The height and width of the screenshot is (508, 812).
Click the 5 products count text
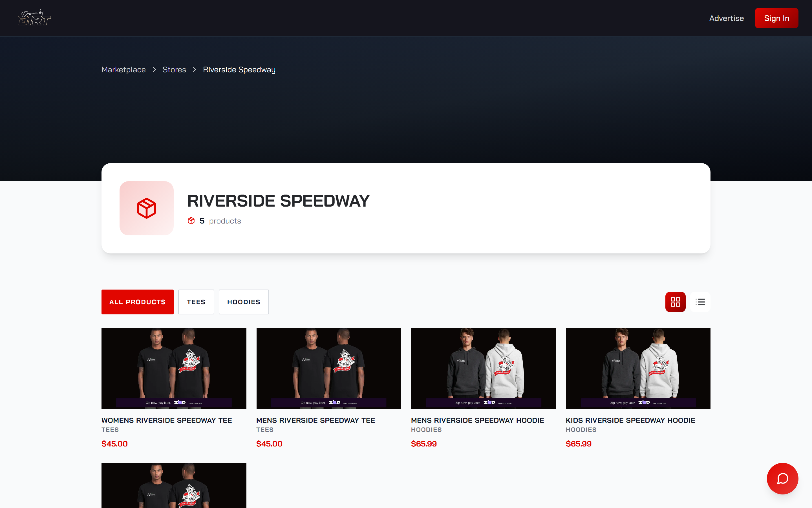pos(220,221)
